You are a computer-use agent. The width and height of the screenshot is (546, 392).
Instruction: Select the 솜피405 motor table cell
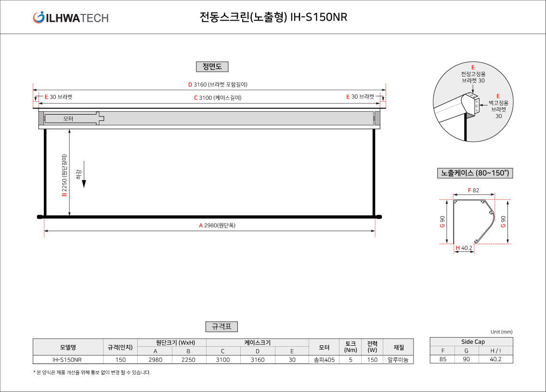[324, 360]
